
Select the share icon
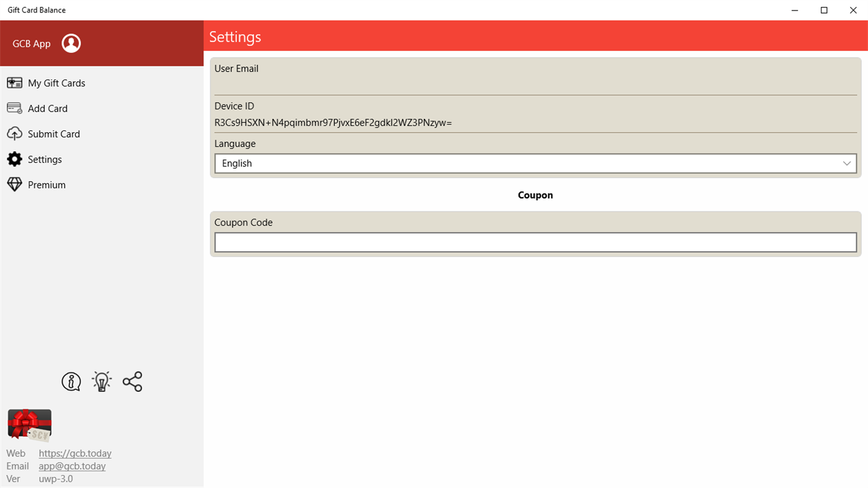tap(132, 381)
